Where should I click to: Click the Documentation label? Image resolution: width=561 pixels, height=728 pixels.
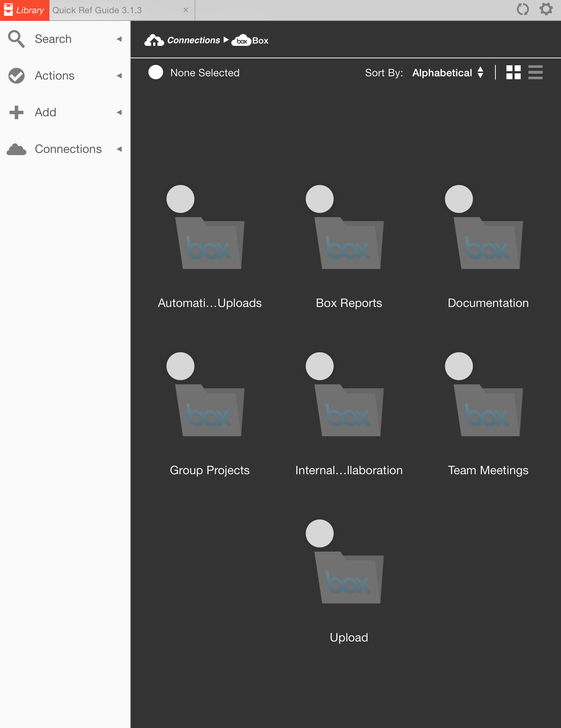coord(488,303)
